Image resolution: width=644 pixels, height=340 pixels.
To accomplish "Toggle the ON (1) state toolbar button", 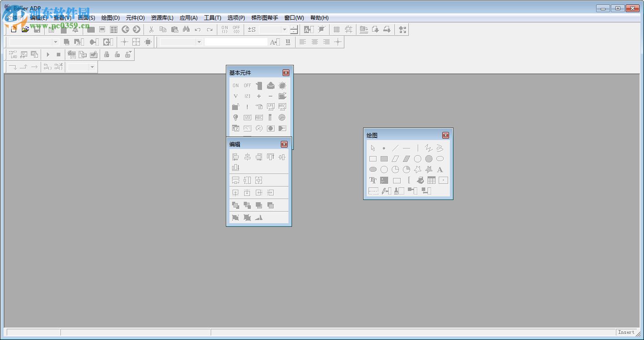I will 225,30.
